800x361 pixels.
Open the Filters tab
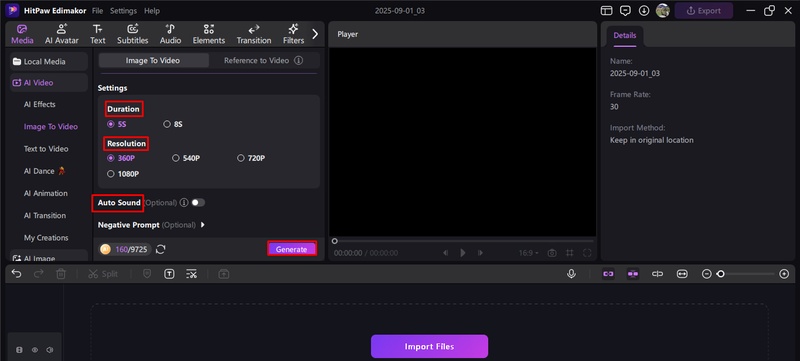[293, 34]
